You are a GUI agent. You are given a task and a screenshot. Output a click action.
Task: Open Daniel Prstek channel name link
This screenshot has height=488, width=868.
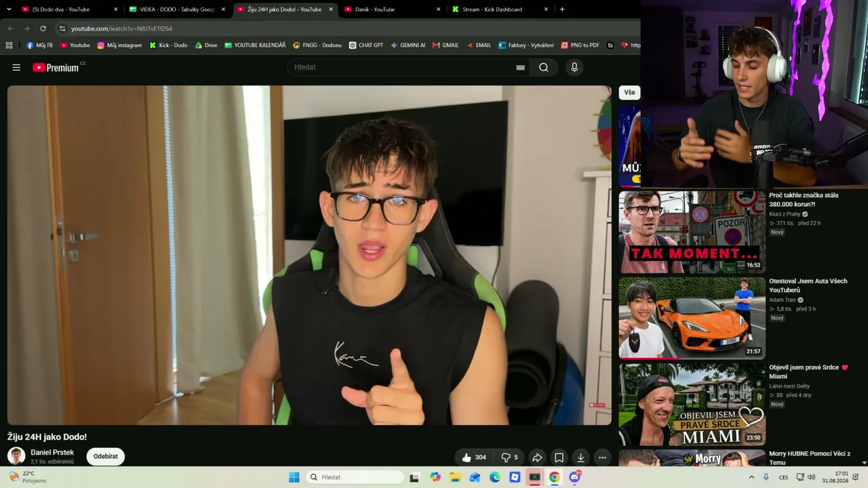(52, 452)
